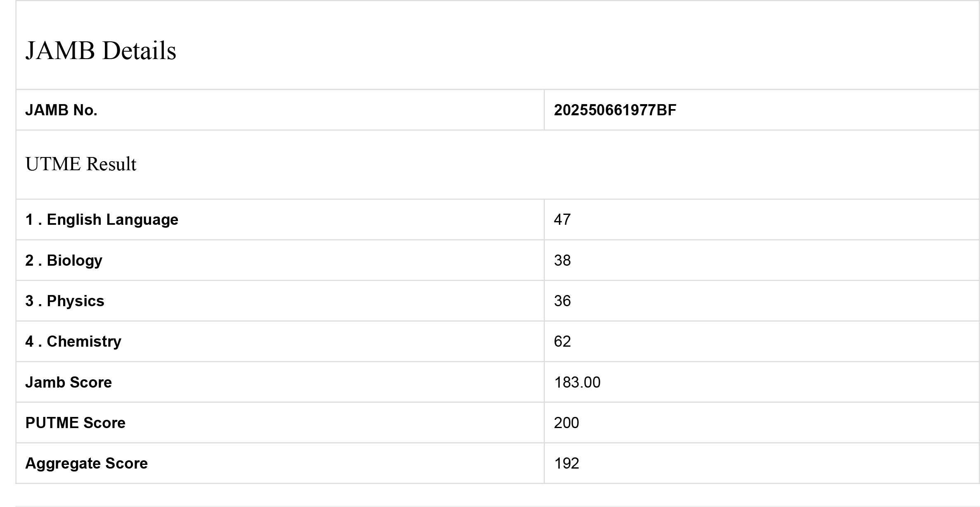The height and width of the screenshot is (507, 980).
Task: Click the Jamb Score label
Action: point(69,383)
